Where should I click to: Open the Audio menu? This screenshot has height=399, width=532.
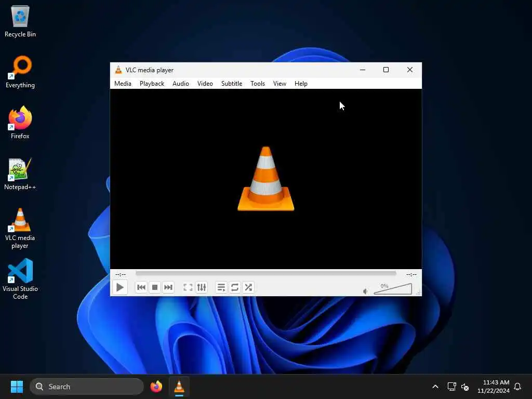(180, 84)
